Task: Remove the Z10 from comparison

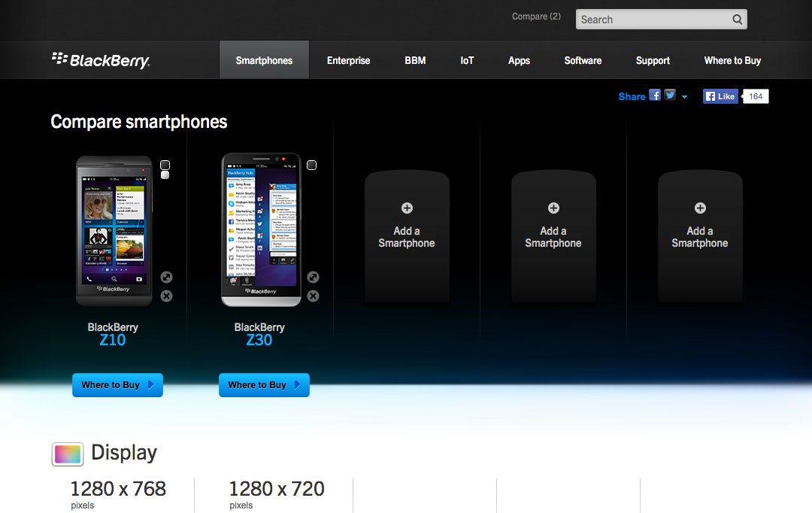Action: (166, 296)
